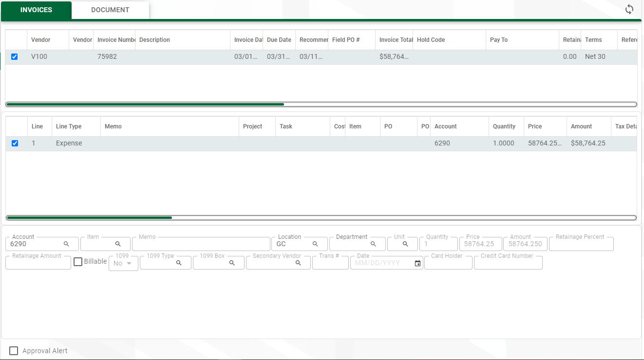Open Unit field search lookup
Viewport: 644px width, 360px height.
click(x=405, y=244)
